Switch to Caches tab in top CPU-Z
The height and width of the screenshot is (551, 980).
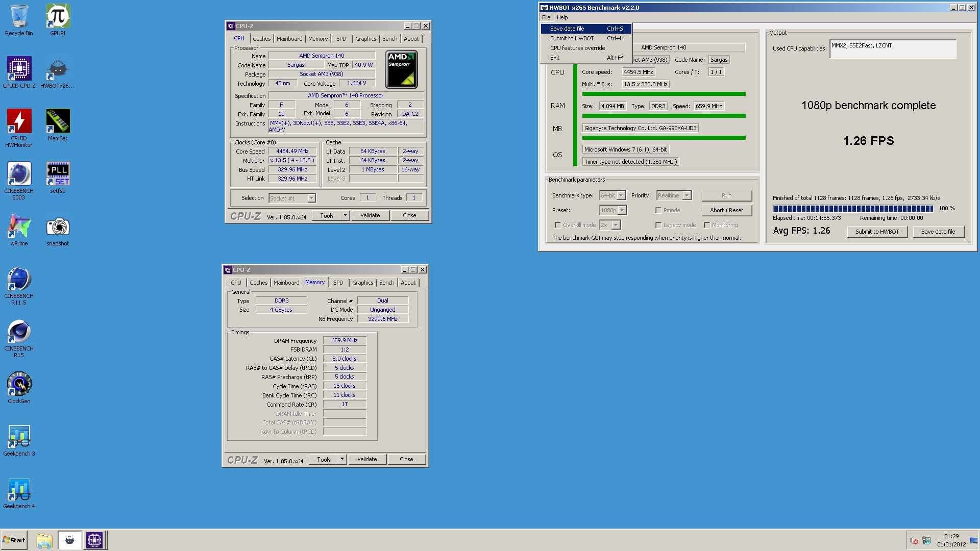click(x=261, y=39)
